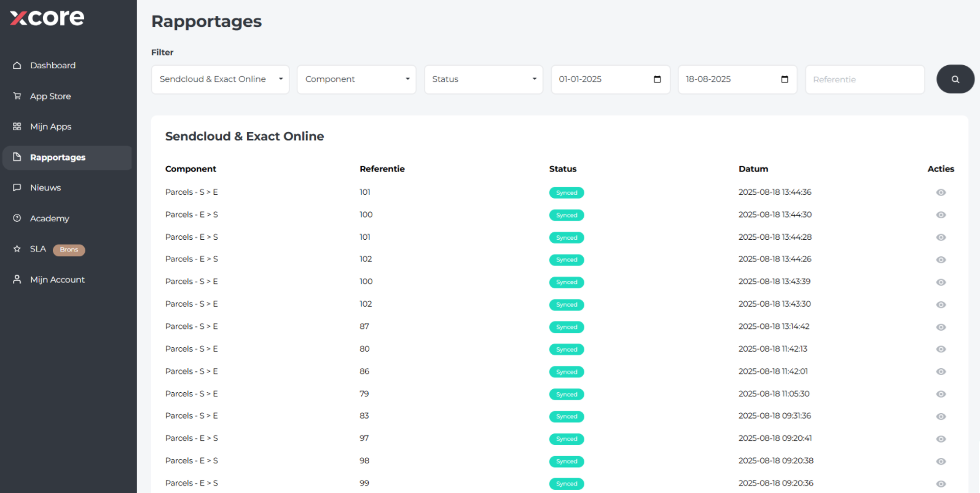Click the Rapportages document icon

[17, 157]
